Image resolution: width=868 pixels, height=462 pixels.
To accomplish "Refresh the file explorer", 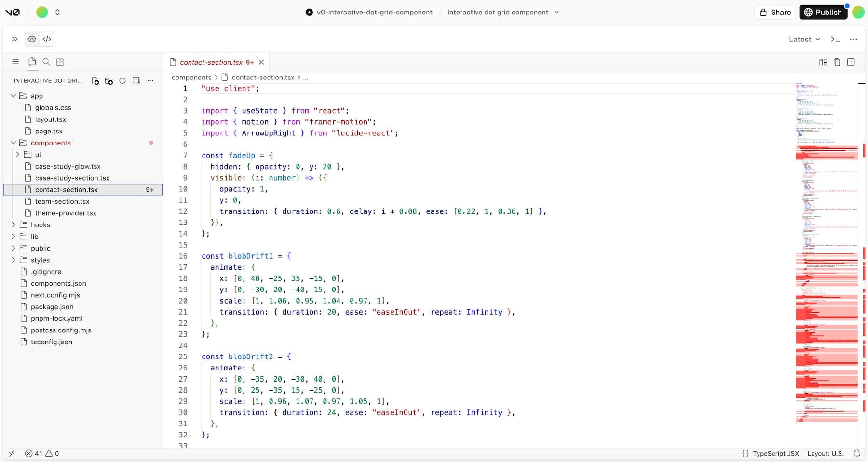I will (122, 81).
